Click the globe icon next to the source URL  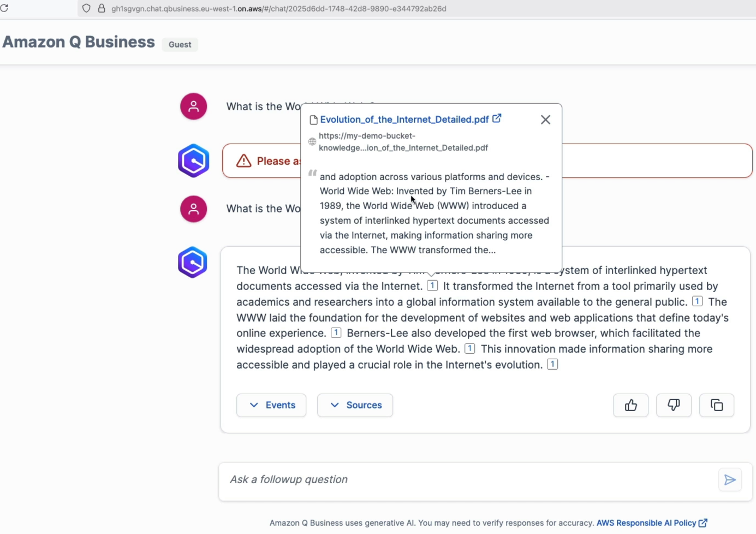[x=312, y=142]
